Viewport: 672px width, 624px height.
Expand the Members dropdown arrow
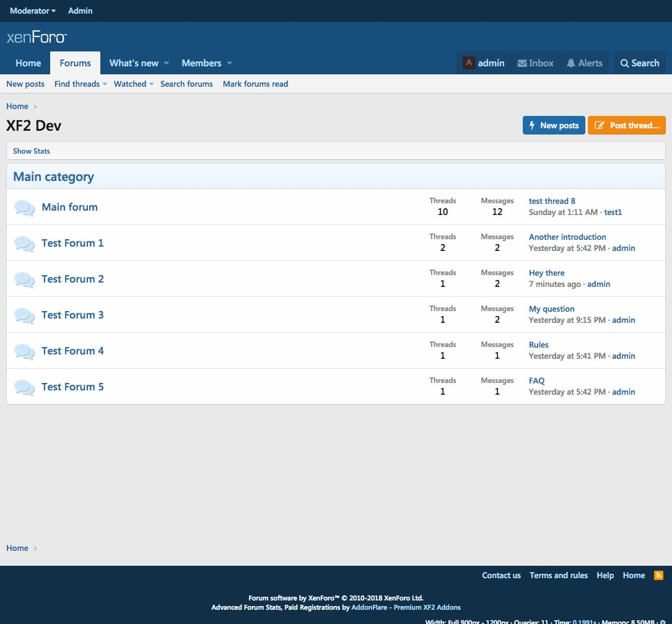click(x=229, y=63)
